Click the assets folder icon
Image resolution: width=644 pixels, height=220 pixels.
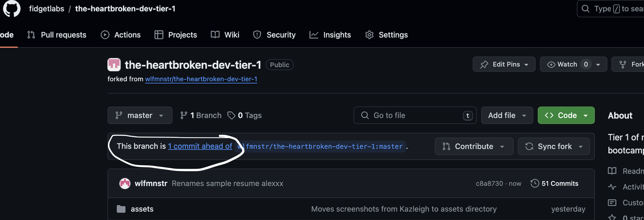click(121, 209)
